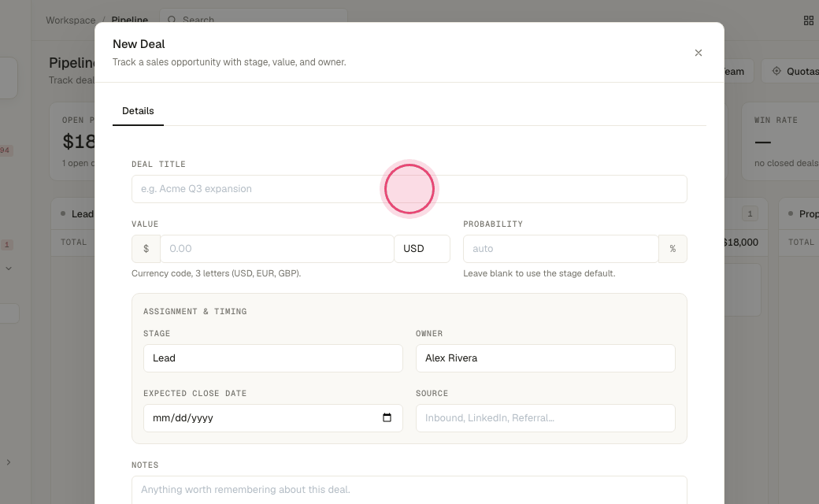This screenshot has height=504, width=819.
Task: Click the target icon on the Quotas button
Action: pos(776,71)
